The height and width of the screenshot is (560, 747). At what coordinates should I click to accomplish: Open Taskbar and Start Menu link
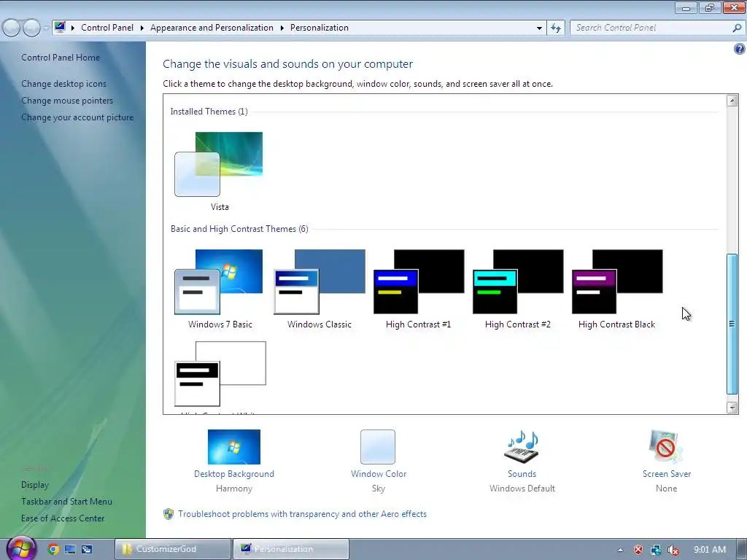point(66,502)
